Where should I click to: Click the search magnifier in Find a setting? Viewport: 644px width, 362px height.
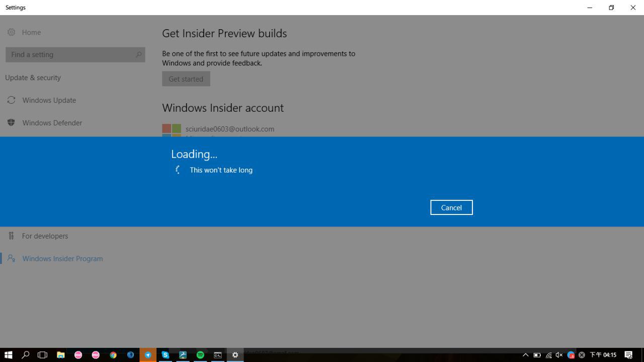pos(139,54)
